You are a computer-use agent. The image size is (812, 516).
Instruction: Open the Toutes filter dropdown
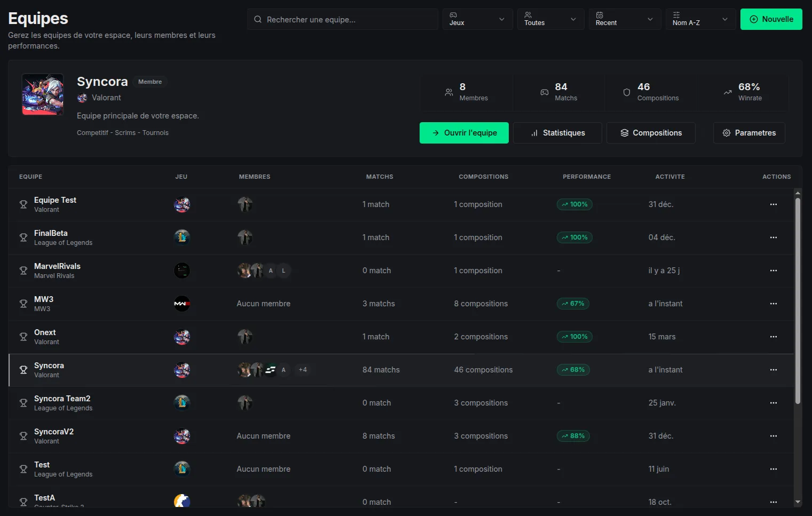[550, 19]
